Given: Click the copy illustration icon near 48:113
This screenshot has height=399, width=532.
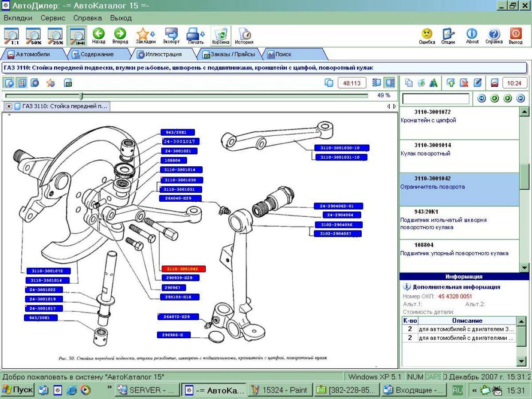Looking at the screenshot, I should tap(329, 83).
